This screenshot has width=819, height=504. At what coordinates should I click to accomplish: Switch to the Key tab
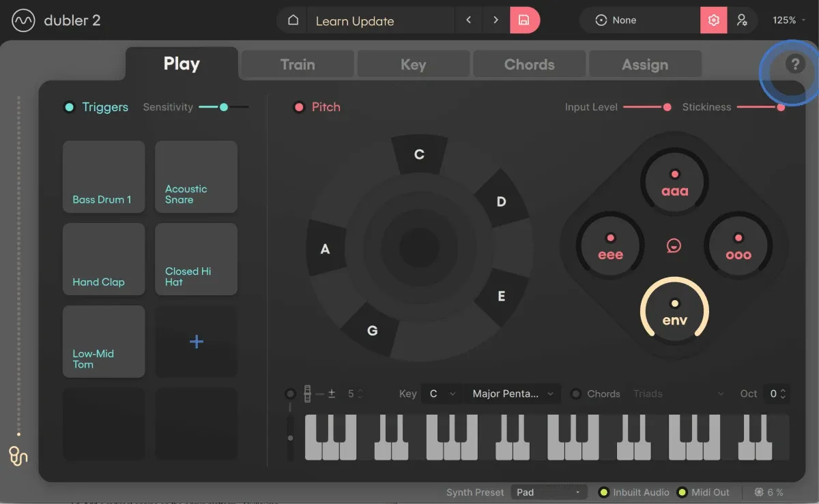[414, 65]
